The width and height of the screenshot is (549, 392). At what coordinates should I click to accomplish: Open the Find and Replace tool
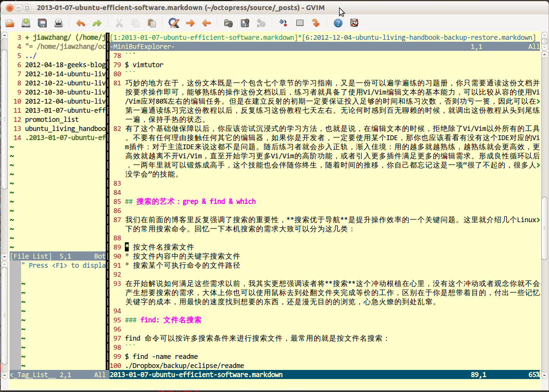pyautogui.click(x=173, y=23)
